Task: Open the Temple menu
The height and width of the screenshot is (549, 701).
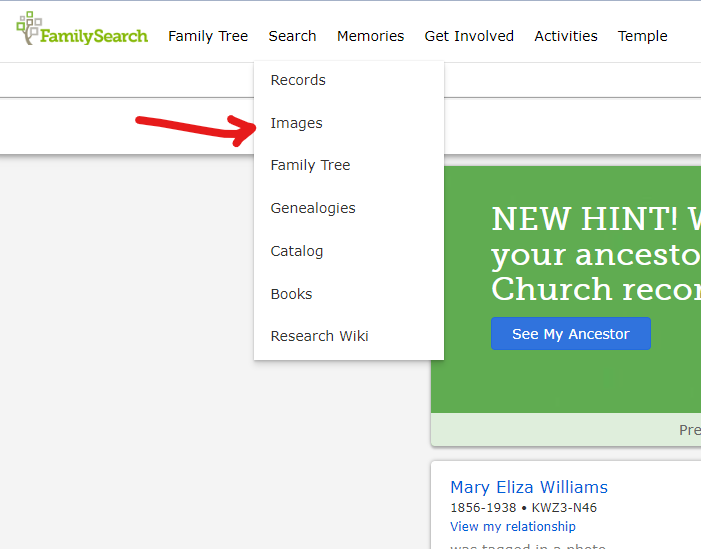Action: coord(642,36)
